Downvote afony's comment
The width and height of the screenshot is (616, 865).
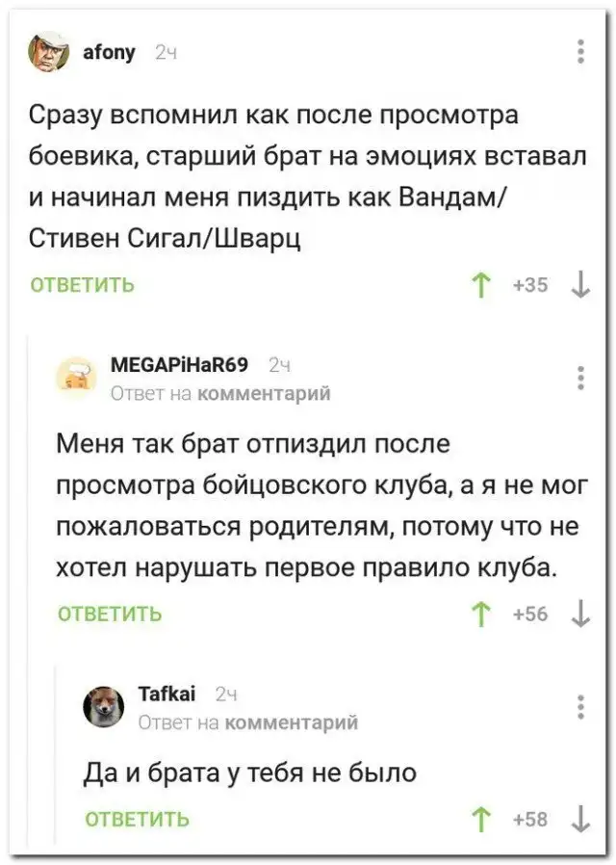click(x=580, y=285)
